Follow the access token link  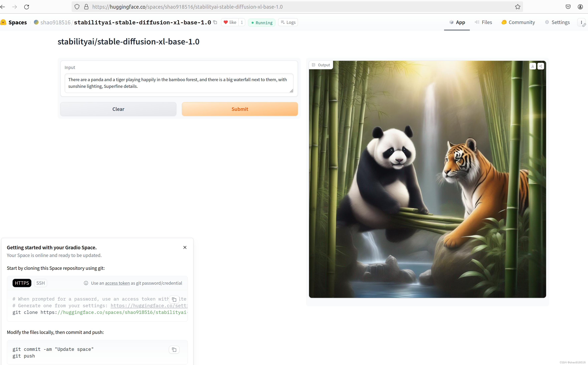point(117,283)
